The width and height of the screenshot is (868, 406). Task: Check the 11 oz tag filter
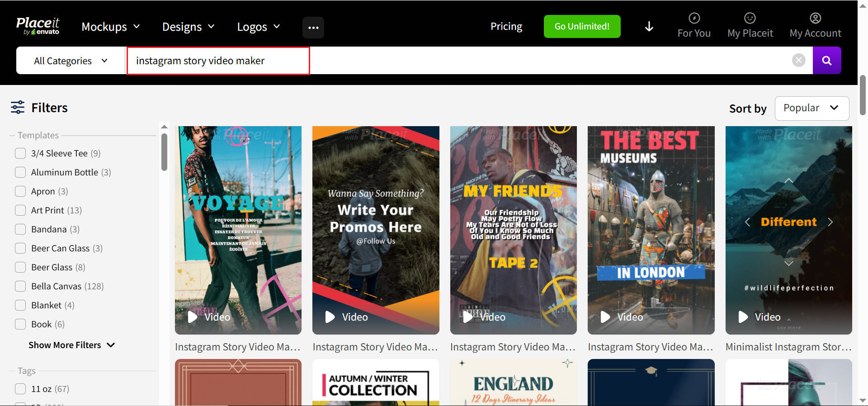pos(20,389)
